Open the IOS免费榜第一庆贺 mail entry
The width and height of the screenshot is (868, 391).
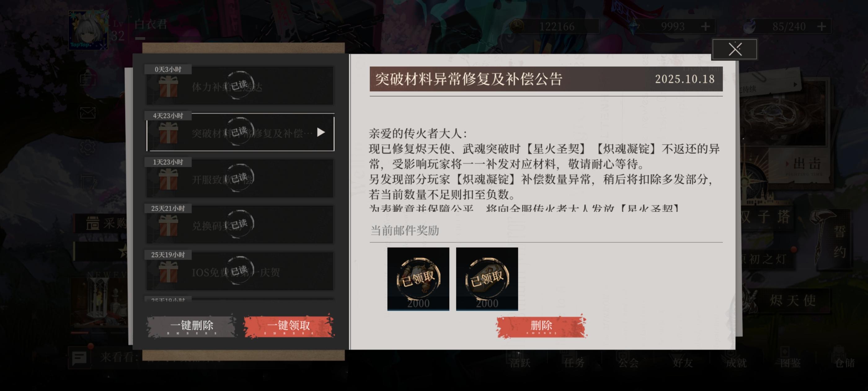point(240,271)
